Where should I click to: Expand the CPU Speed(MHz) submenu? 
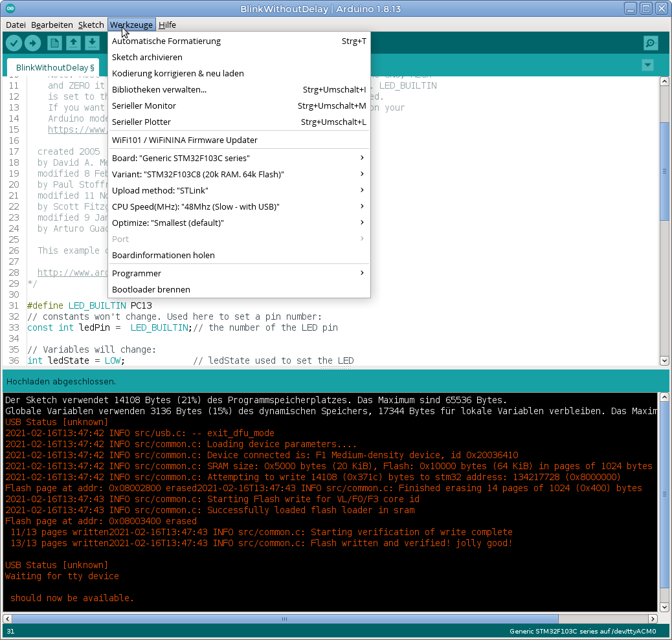[239, 207]
